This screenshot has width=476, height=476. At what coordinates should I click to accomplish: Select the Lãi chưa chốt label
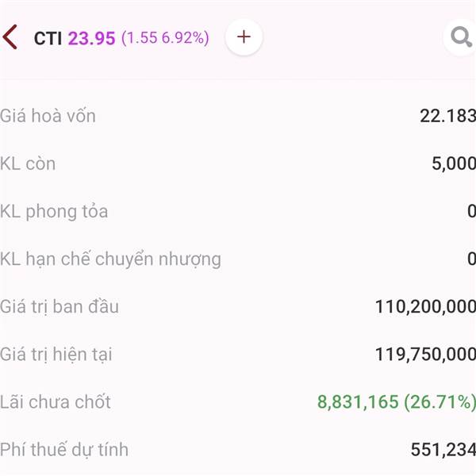point(56,401)
